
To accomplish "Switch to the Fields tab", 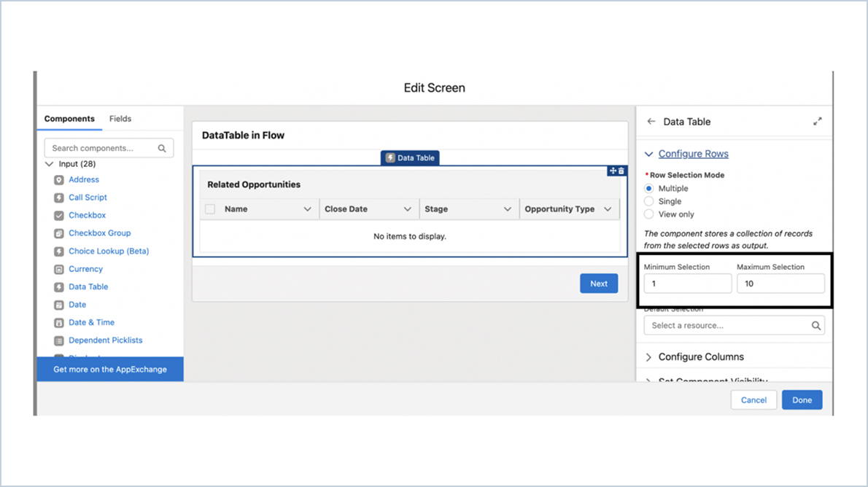I will coord(120,118).
